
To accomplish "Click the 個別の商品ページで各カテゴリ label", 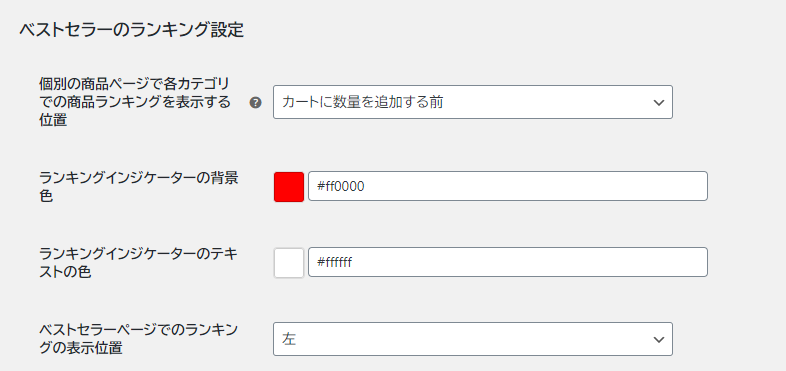I will (x=134, y=82).
